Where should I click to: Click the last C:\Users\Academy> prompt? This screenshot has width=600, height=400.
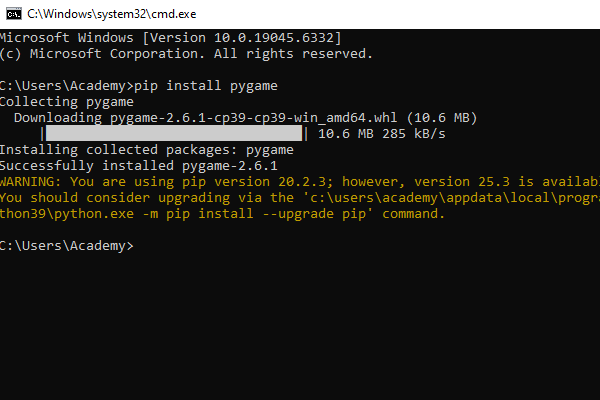tap(66, 246)
